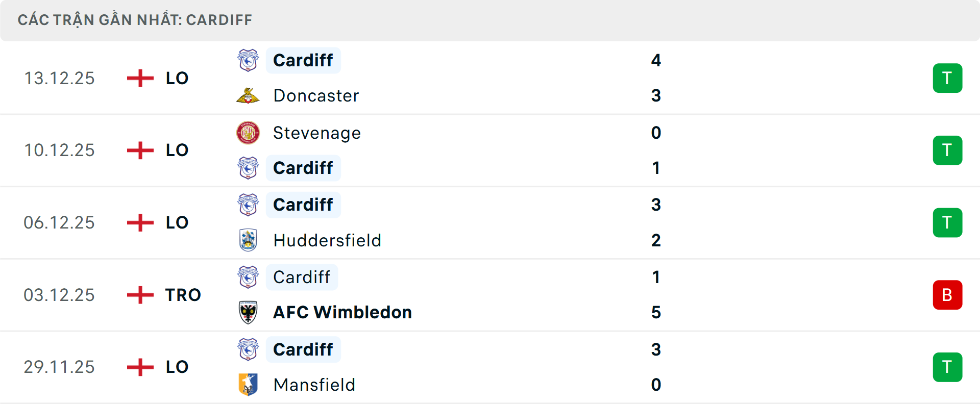Click the green T badge for the Doncaster match
The image size is (980, 404).
(x=947, y=78)
